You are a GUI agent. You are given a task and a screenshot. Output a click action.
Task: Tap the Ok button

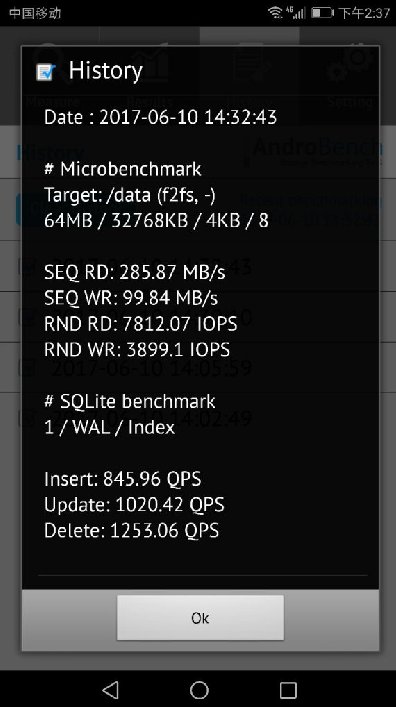[200, 617]
